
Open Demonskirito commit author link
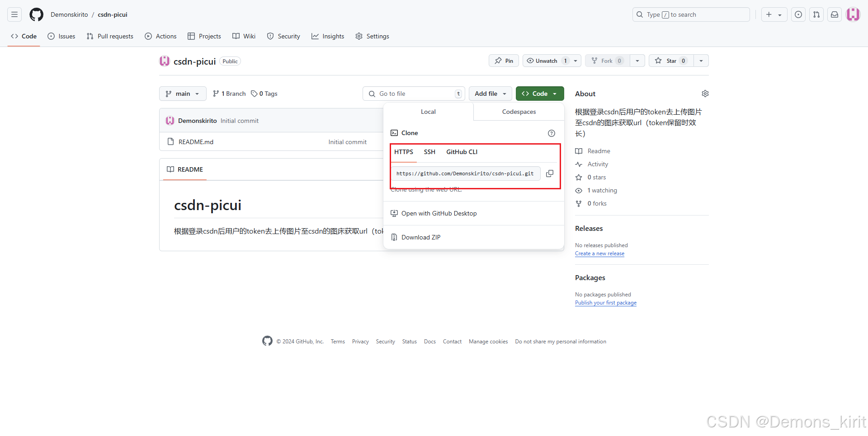point(197,121)
